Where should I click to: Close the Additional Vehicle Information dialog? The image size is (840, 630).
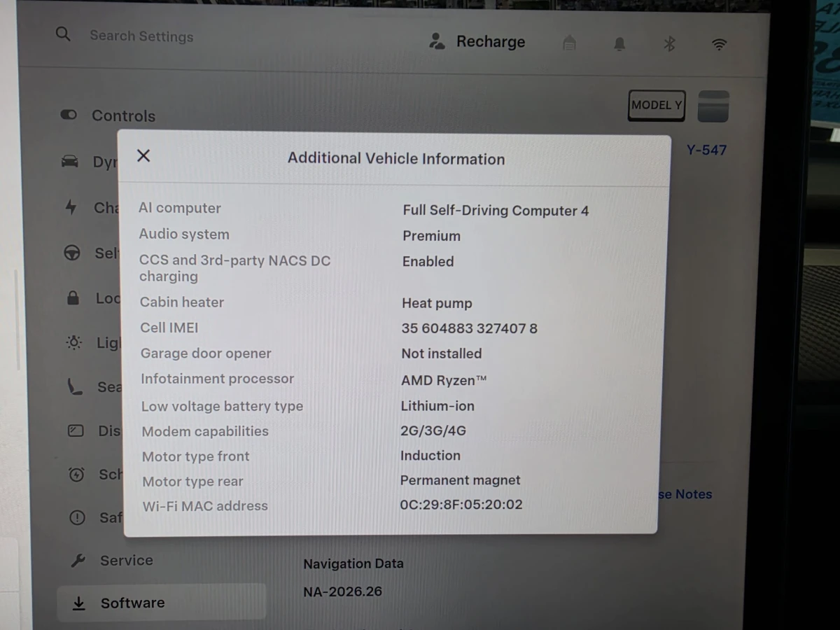143,155
